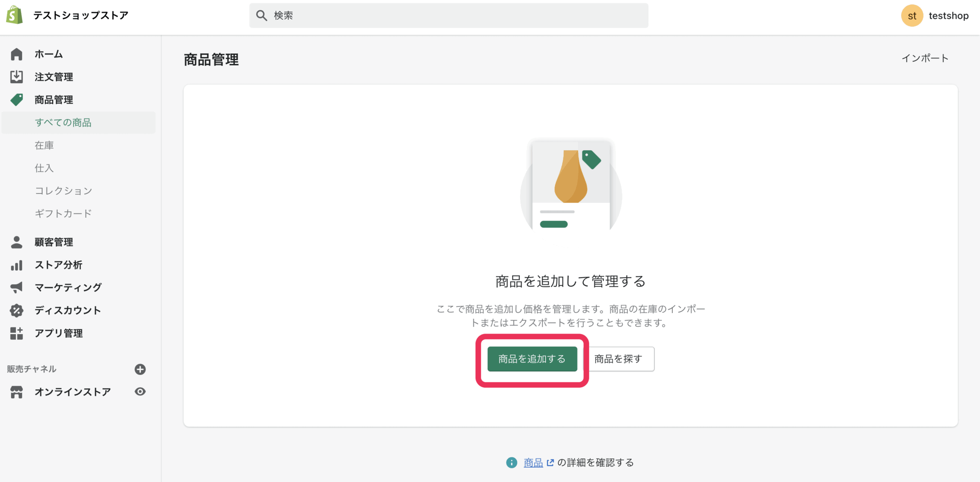Add a sales channel with plus icon
980x482 pixels.
pyautogui.click(x=140, y=369)
